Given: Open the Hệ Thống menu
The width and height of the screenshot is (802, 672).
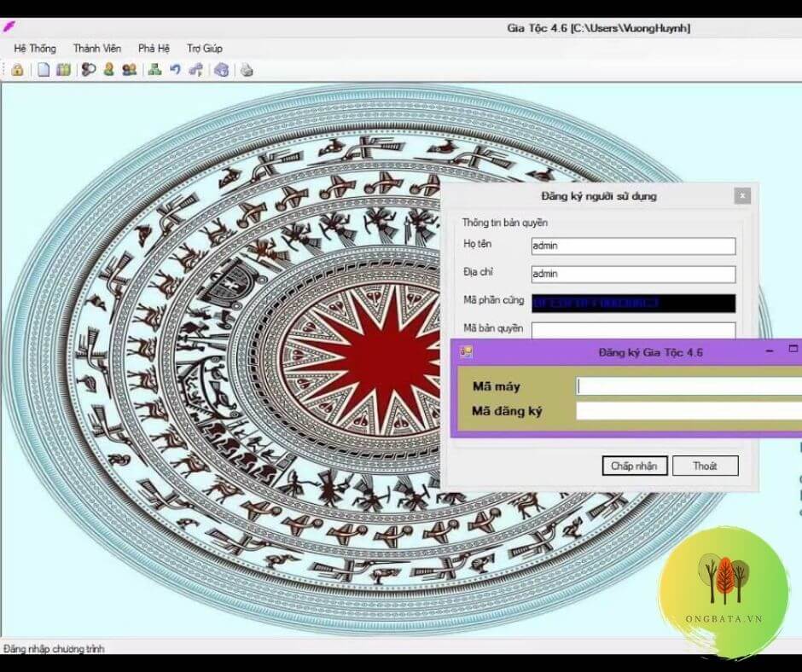Looking at the screenshot, I should coord(35,49).
